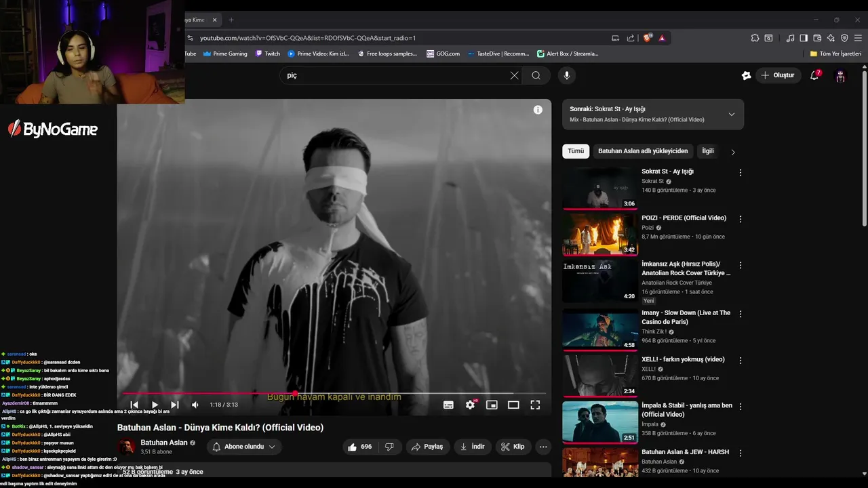
Task: Download the video with İndir
Action: coord(472,447)
